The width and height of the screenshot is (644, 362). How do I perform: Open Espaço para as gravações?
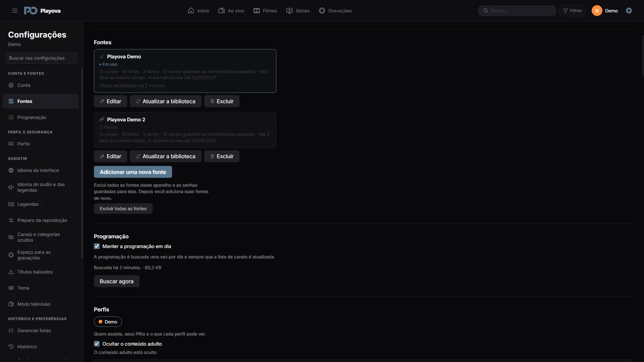click(41, 255)
